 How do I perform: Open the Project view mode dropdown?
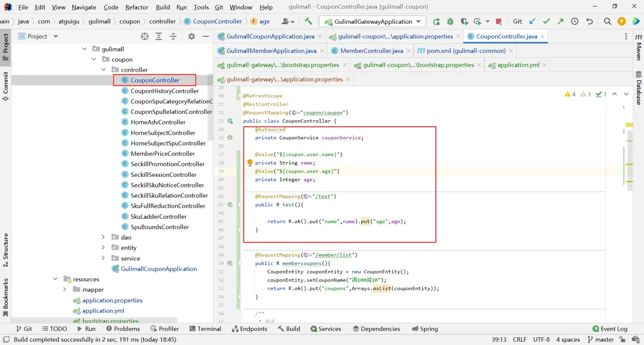click(x=56, y=36)
